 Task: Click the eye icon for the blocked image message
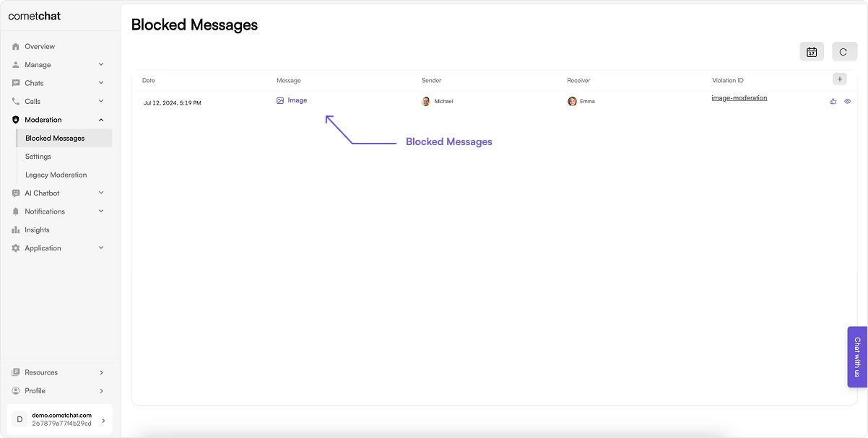coord(848,101)
